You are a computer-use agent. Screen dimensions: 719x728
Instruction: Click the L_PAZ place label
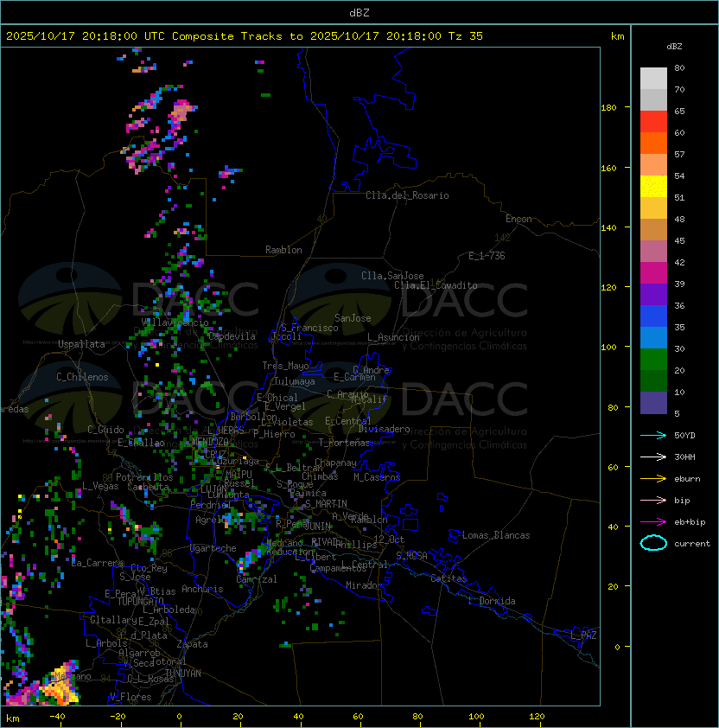point(583,635)
